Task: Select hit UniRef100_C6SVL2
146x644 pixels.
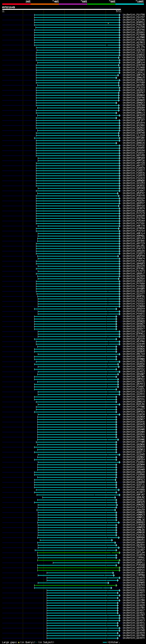Action: [134, 72]
